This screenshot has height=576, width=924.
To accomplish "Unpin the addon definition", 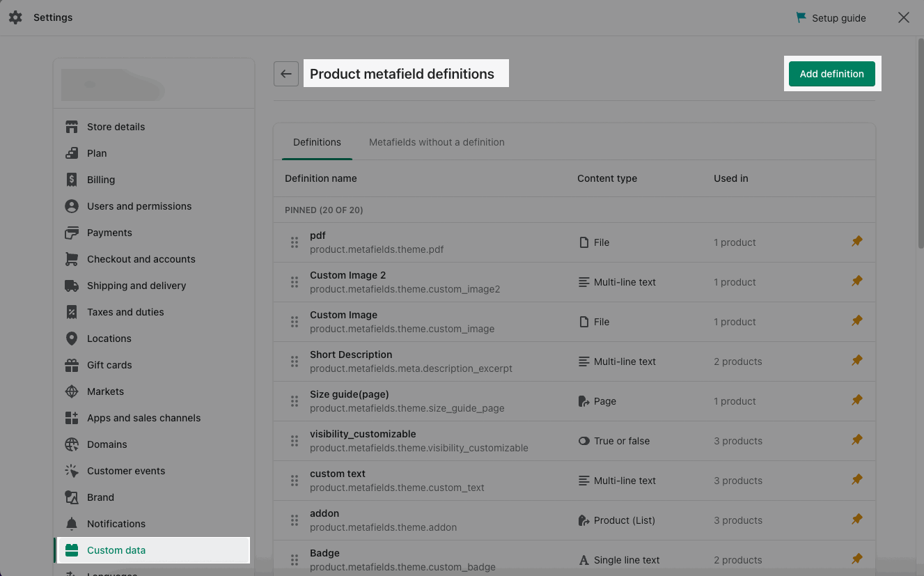I will click(x=857, y=520).
